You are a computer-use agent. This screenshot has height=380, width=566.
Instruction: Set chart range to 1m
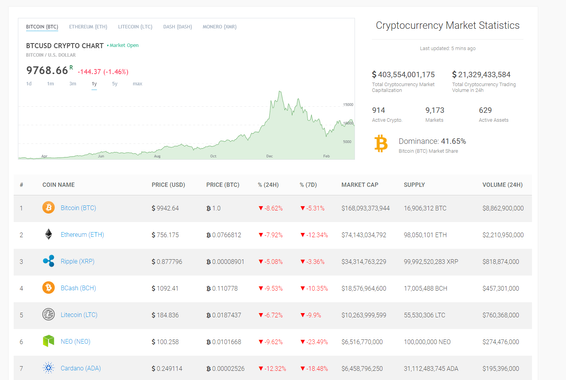51,84
